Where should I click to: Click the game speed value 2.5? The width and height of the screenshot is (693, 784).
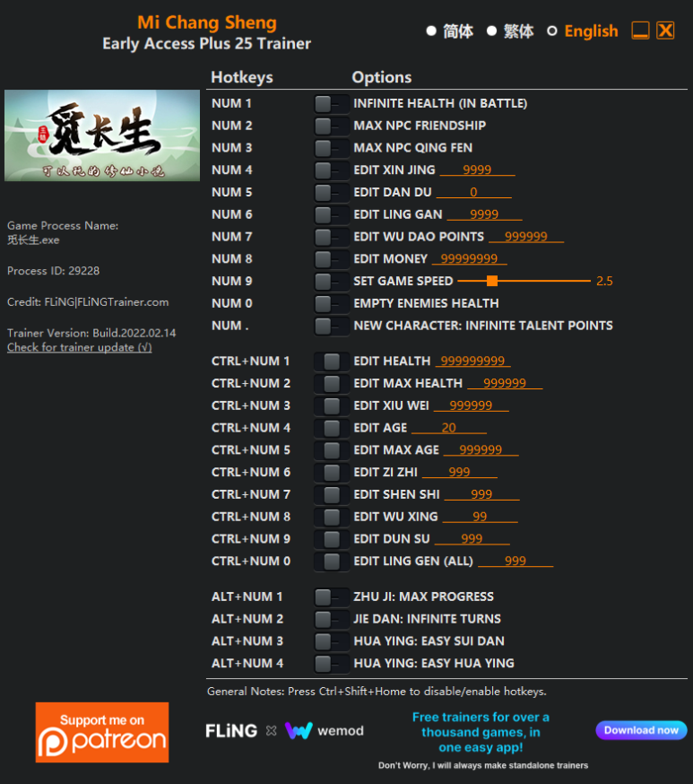tap(604, 281)
